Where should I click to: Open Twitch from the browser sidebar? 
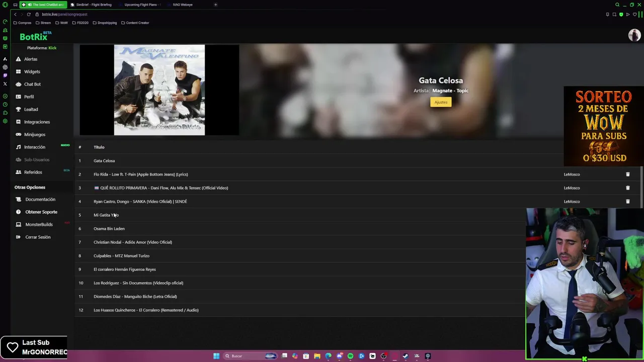click(5, 75)
